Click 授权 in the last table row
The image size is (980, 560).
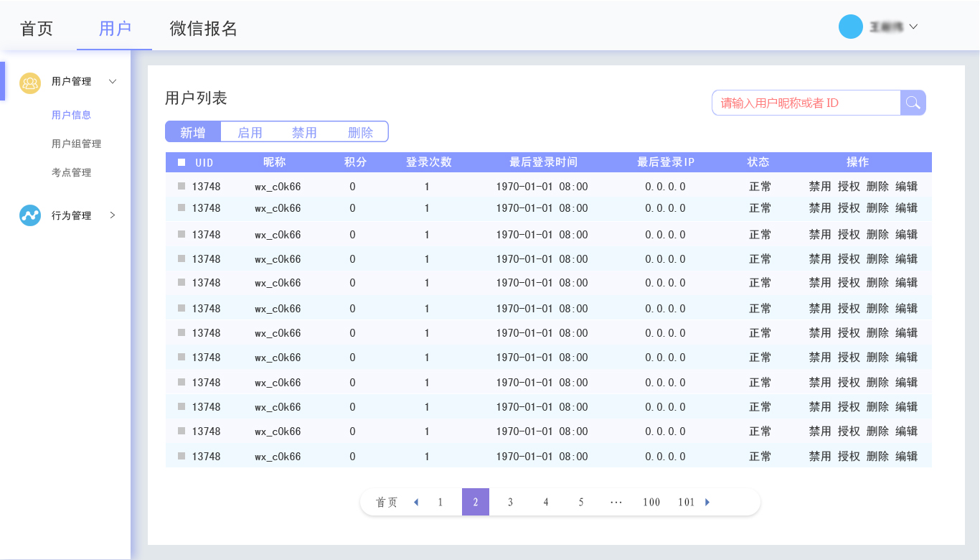point(849,457)
